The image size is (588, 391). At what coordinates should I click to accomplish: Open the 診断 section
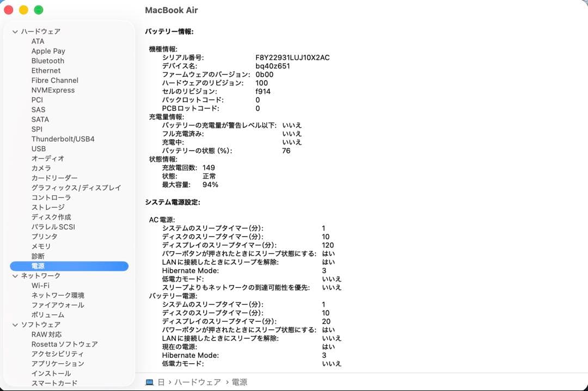coord(38,256)
